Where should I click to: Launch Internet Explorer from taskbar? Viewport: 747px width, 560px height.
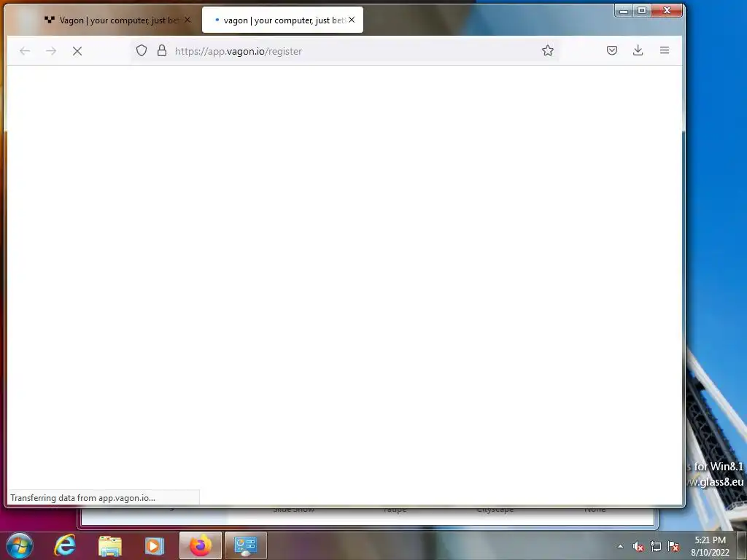(65, 545)
